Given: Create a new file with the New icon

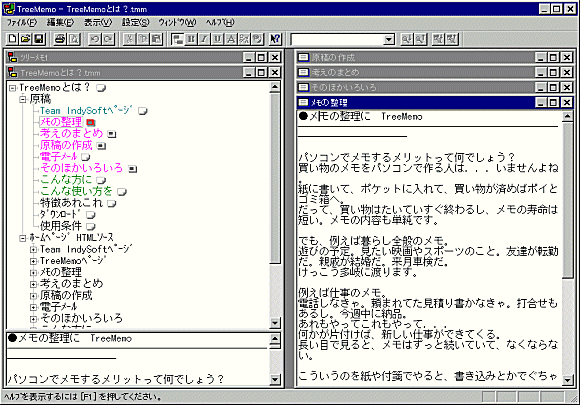Looking at the screenshot, I should click(x=12, y=39).
